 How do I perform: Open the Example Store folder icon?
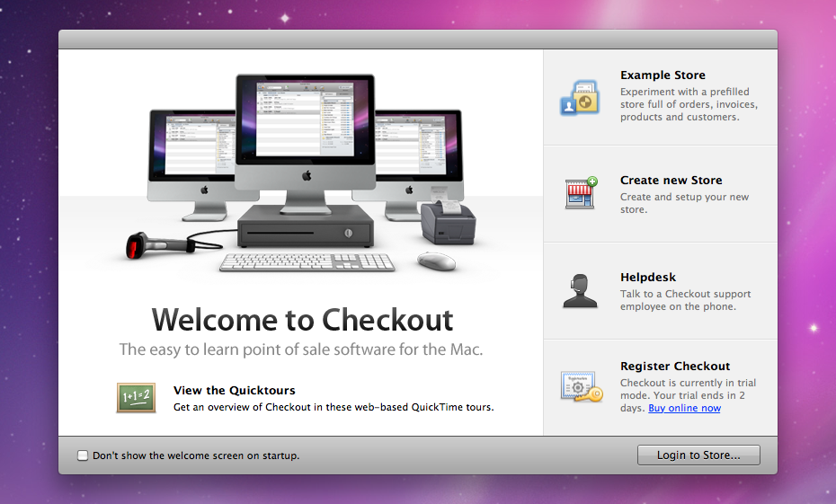(580, 98)
